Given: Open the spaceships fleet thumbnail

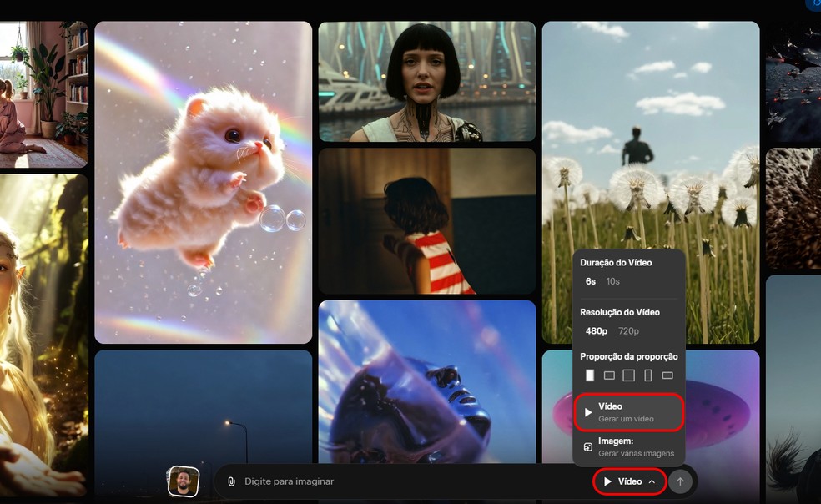Looking at the screenshot, I should [793, 82].
